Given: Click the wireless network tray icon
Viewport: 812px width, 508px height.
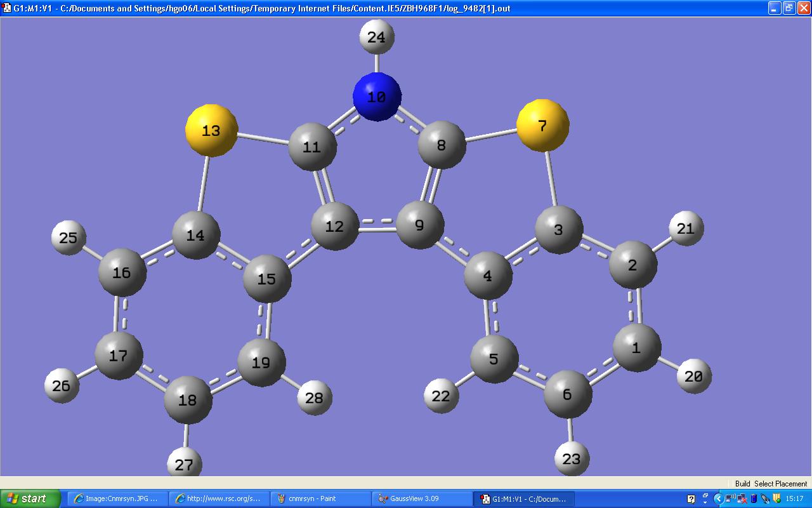Looking at the screenshot, I should click(x=730, y=498).
